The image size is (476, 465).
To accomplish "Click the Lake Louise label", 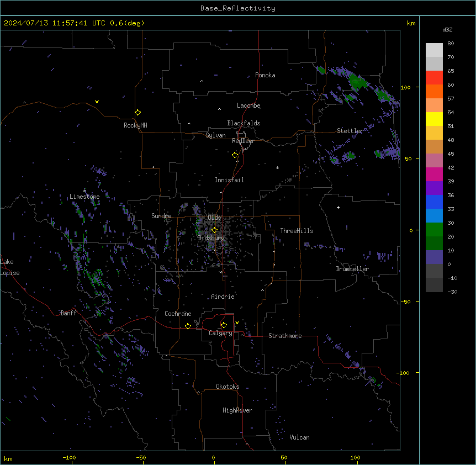I will 10,267.
